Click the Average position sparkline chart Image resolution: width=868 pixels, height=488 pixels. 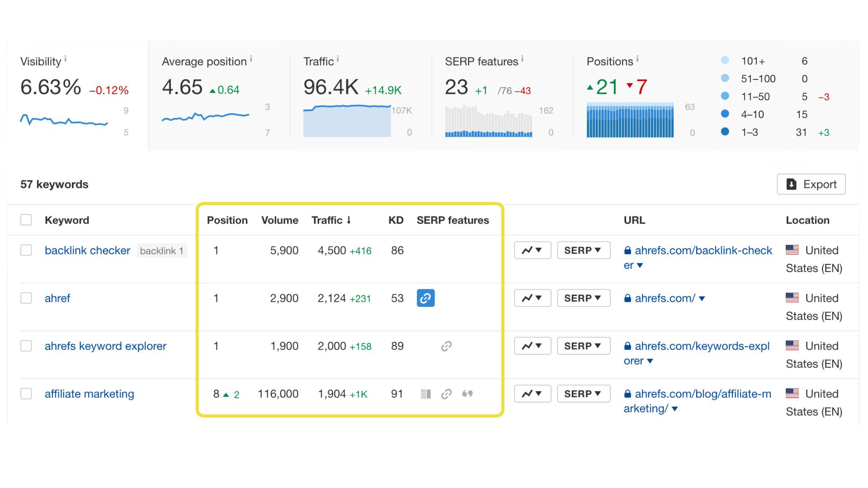tap(205, 117)
